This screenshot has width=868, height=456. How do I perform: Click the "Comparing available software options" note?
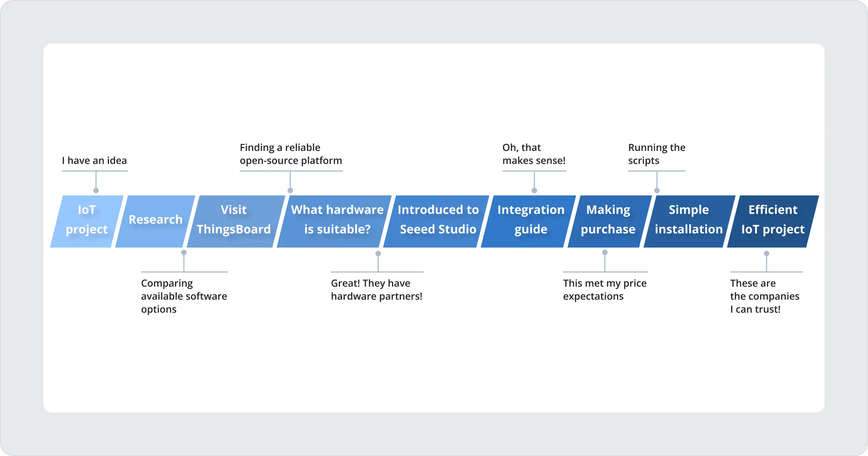pyautogui.click(x=184, y=296)
